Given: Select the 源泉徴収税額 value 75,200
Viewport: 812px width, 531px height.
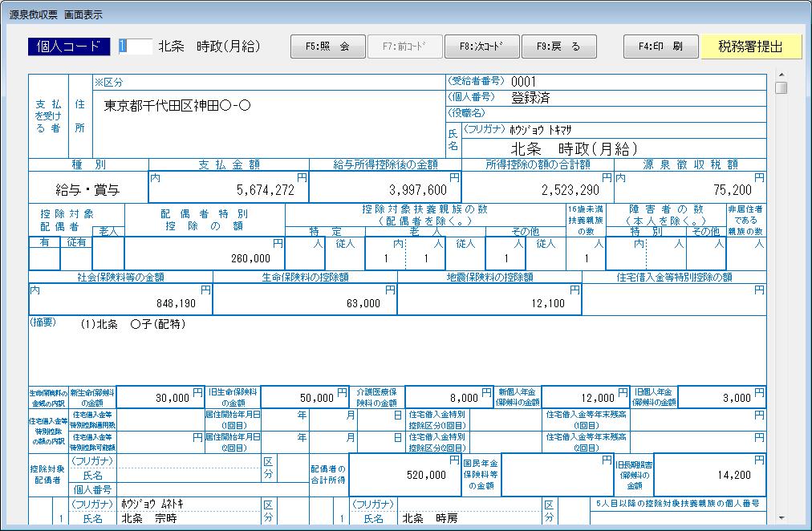Looking at the screenshot, I should point(729,190).
